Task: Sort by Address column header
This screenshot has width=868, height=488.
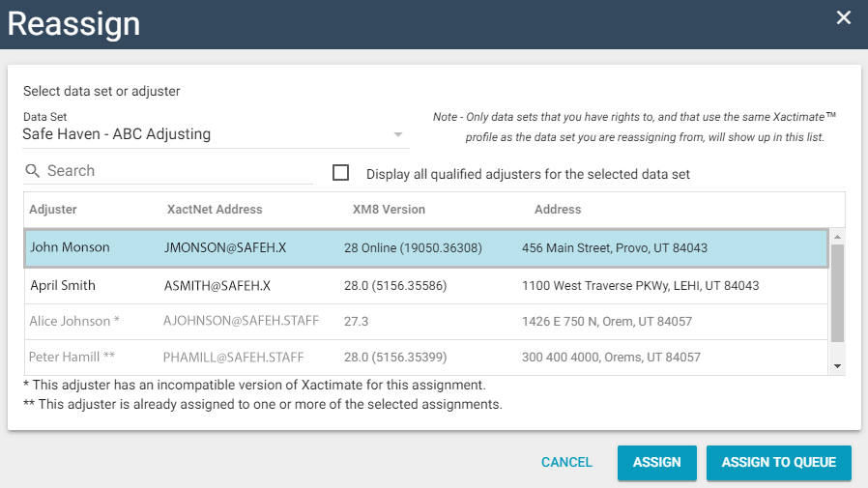Action: pyautogui.click(x=558, y=209)
